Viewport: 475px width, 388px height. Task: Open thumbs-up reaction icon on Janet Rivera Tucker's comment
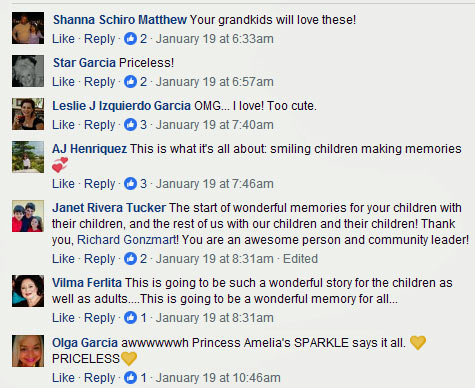coord(130,259)
